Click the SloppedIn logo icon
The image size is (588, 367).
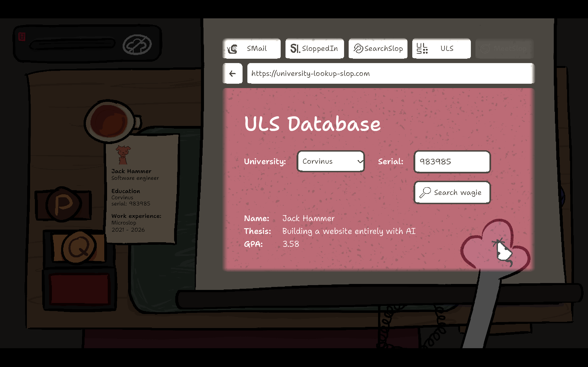[295, 49]
